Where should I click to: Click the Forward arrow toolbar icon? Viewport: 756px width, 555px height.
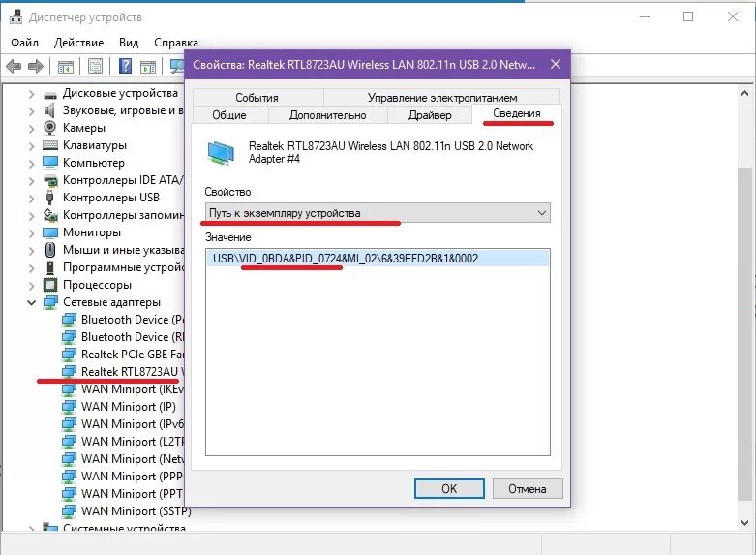click(x=36, y=66)
